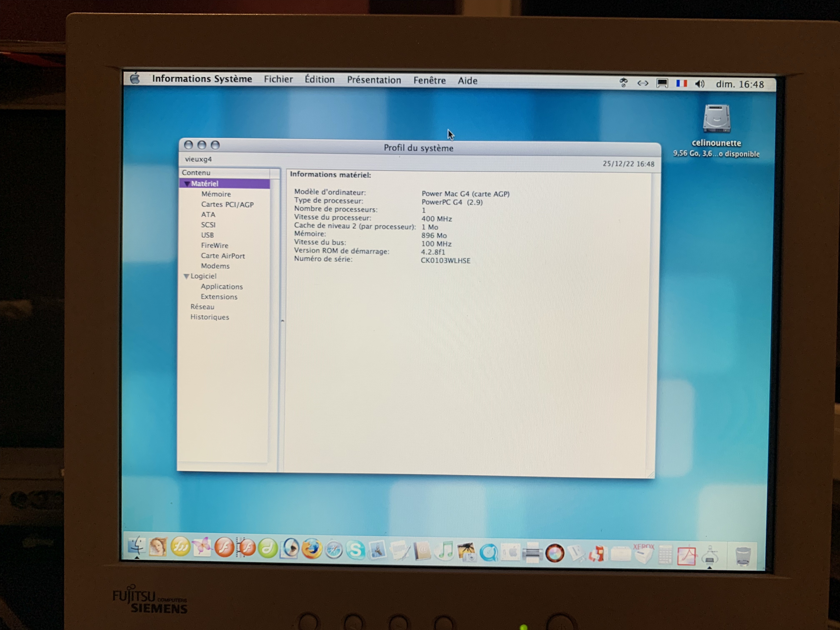Select Mémoire in the sidebar

pyautogui.click(x=216, y=194)
